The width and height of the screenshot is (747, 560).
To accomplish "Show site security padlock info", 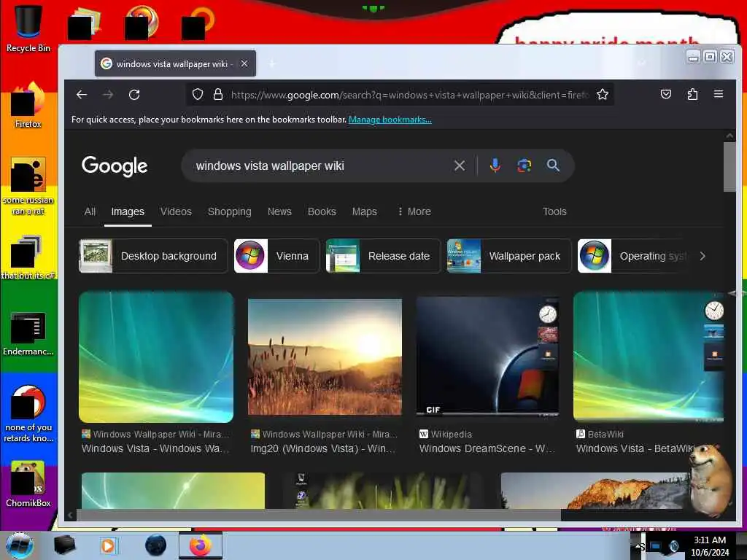I will (217, 94).
